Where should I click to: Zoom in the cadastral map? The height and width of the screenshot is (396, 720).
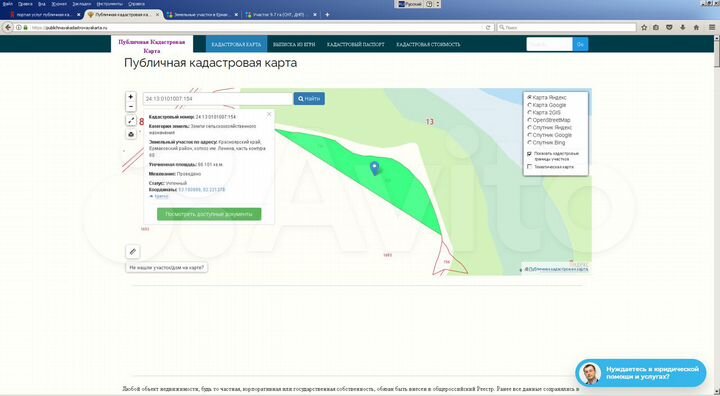click(131, 97)
